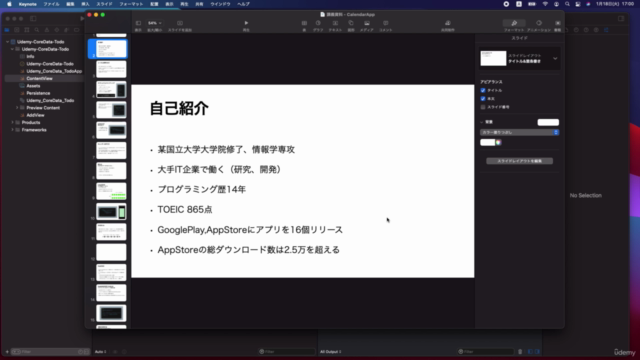Screen dimensions: 640x360
Task: Open the スライド (Slide) menu
Action: pyautogui.click(x=104, y=4)
